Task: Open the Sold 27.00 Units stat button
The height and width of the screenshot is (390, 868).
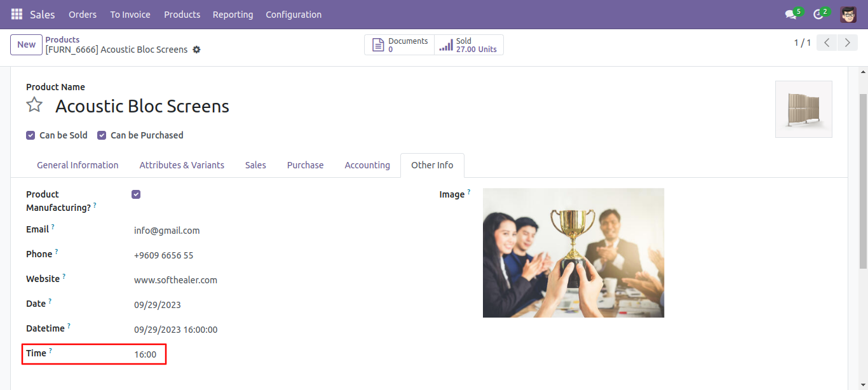Action: coord(469,45)
